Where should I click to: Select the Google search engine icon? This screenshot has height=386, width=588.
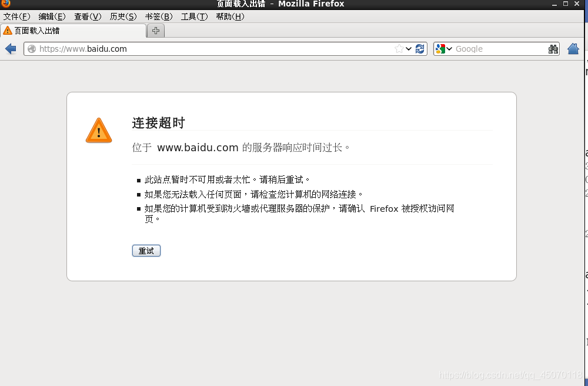coord(440,49)
